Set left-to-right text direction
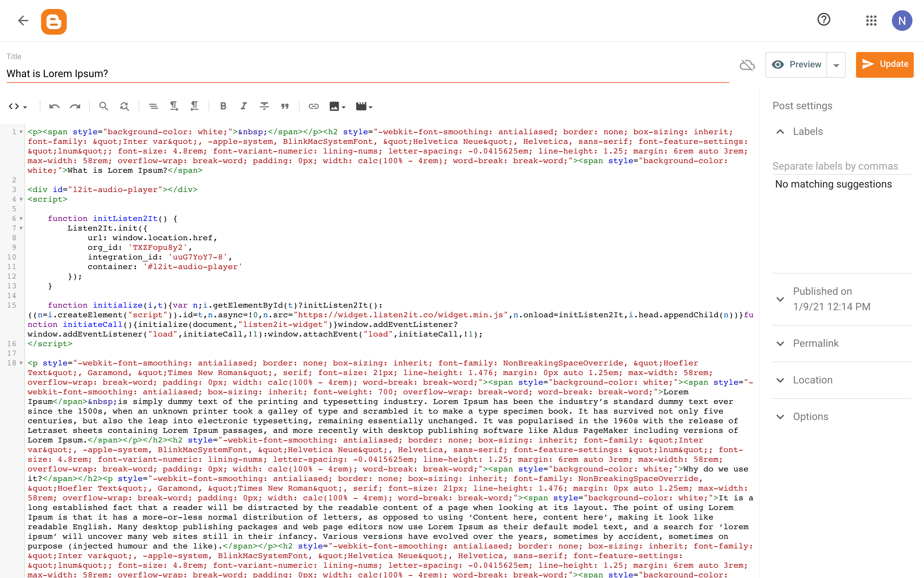 (174, 106)
